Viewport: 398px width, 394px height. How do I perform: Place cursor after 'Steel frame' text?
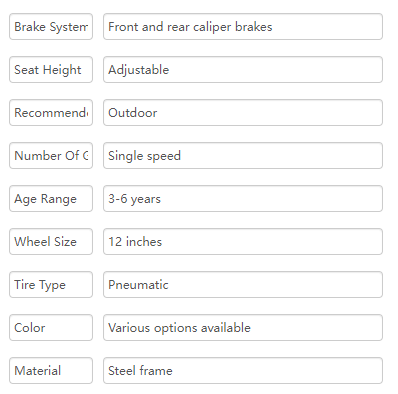point(173,371)
